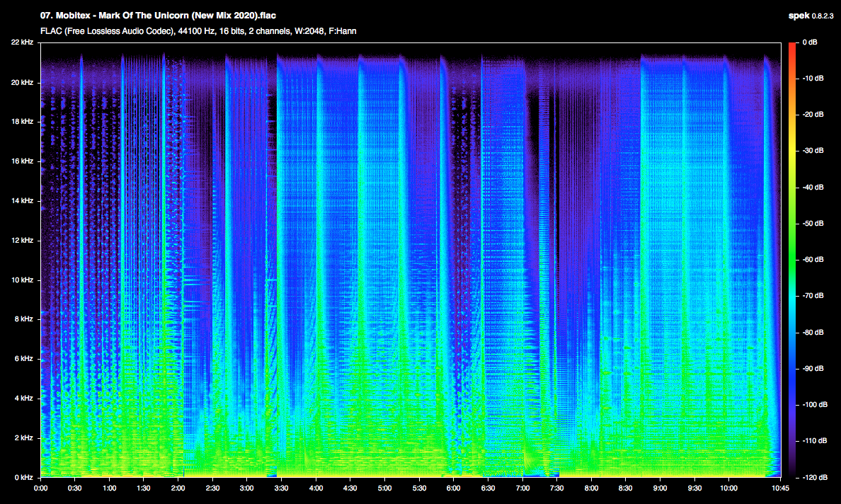Click the 6 kHz frequency label

click(23, 358)
